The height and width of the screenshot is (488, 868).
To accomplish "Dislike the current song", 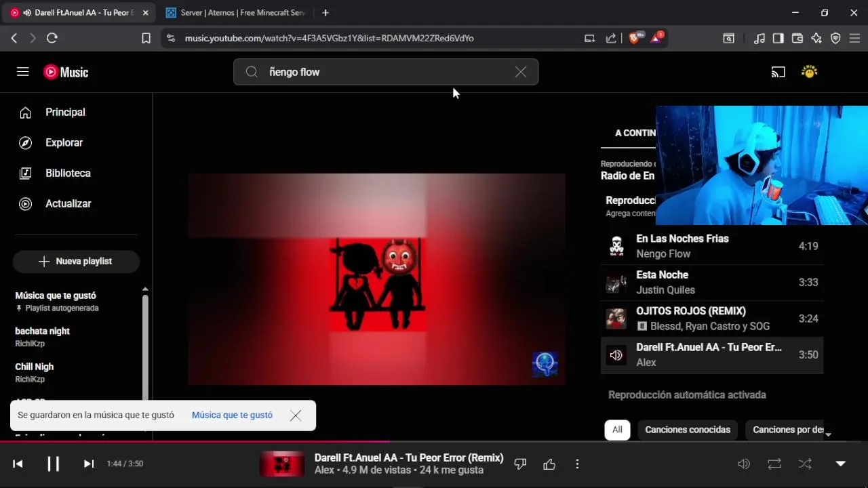I will [520, 464].
